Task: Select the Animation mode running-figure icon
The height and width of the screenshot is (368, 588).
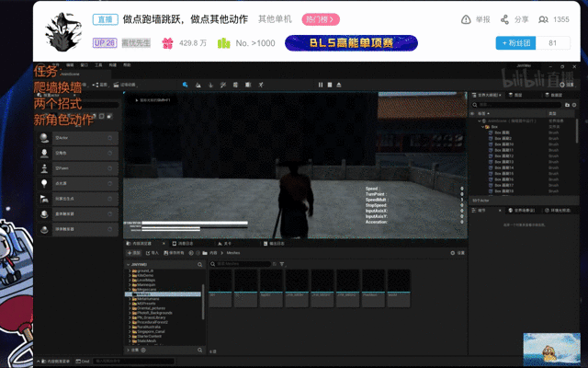Action: pyautogui.click(x=261, y=85)
